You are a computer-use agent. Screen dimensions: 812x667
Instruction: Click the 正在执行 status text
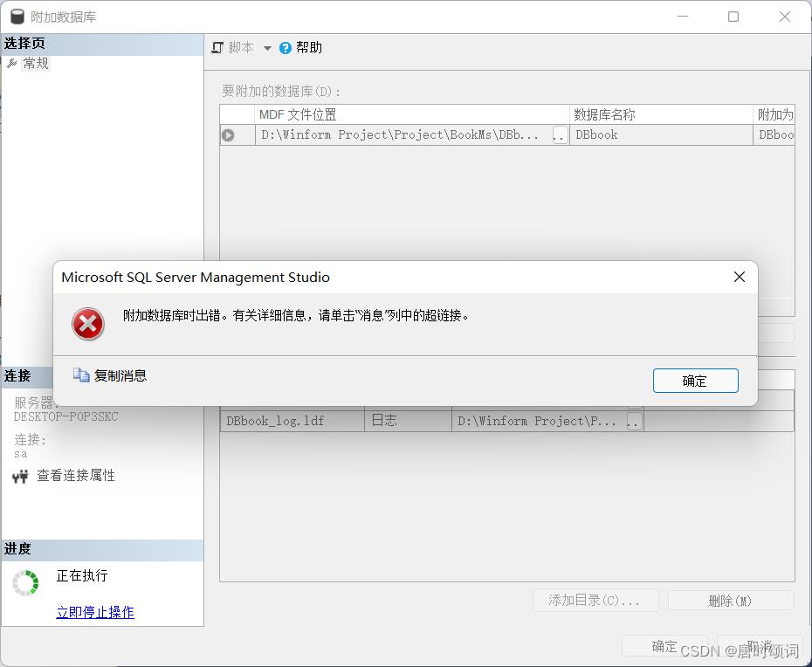[82, 575]
